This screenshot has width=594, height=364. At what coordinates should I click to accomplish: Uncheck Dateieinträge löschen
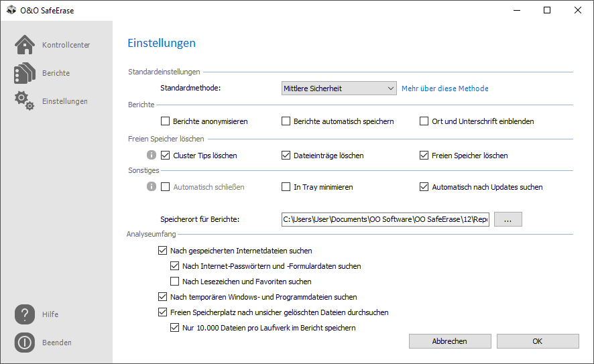point(286,156)
